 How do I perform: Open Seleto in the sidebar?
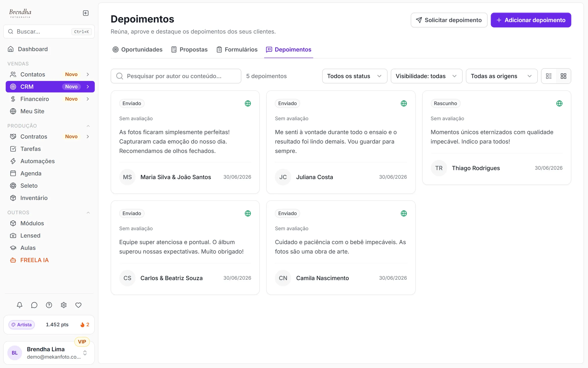pos(50,186)
